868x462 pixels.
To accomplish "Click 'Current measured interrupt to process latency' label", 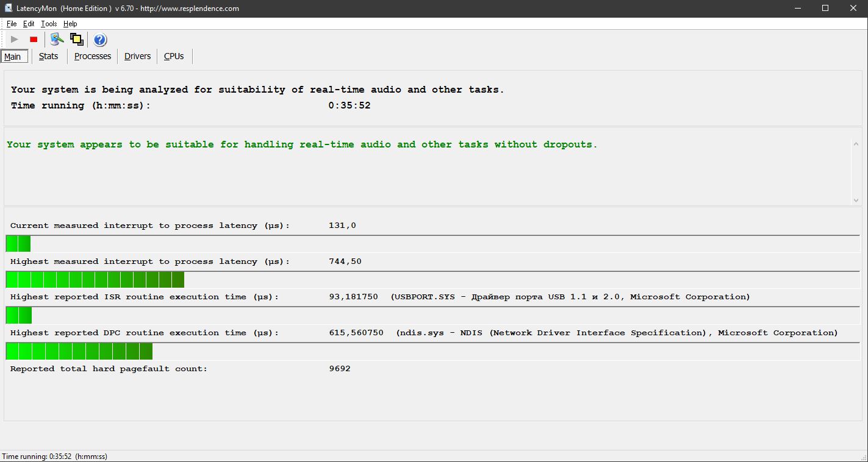I will click(151, 226).
